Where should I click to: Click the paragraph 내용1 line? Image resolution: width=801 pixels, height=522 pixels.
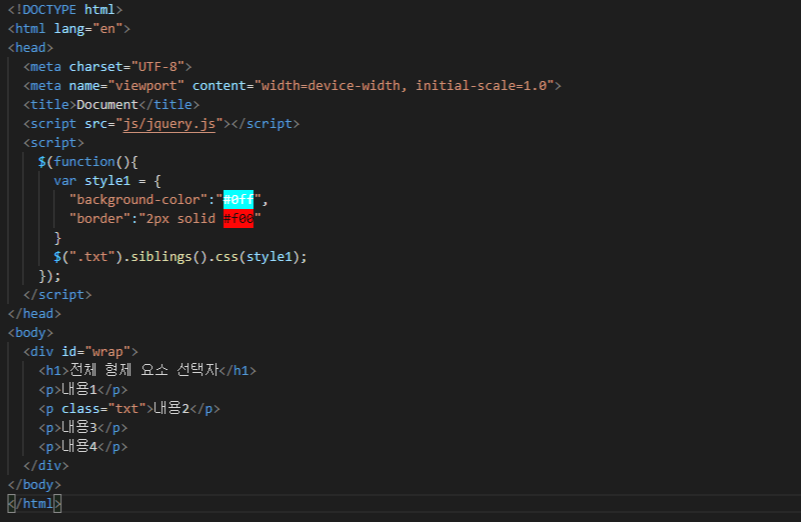click(83, 390)
